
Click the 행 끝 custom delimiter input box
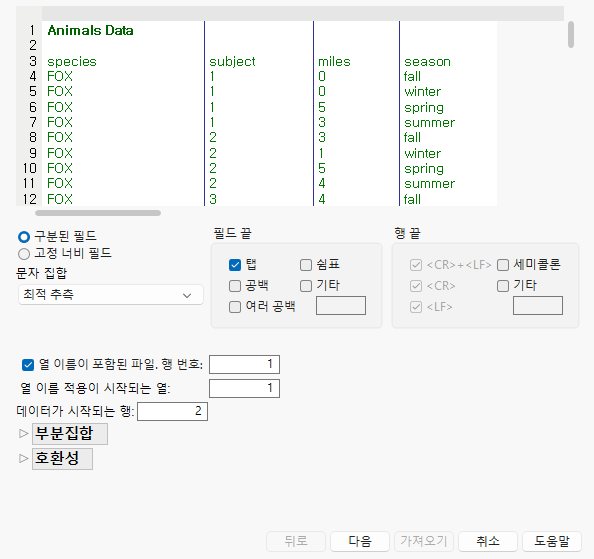coord(538,306)
